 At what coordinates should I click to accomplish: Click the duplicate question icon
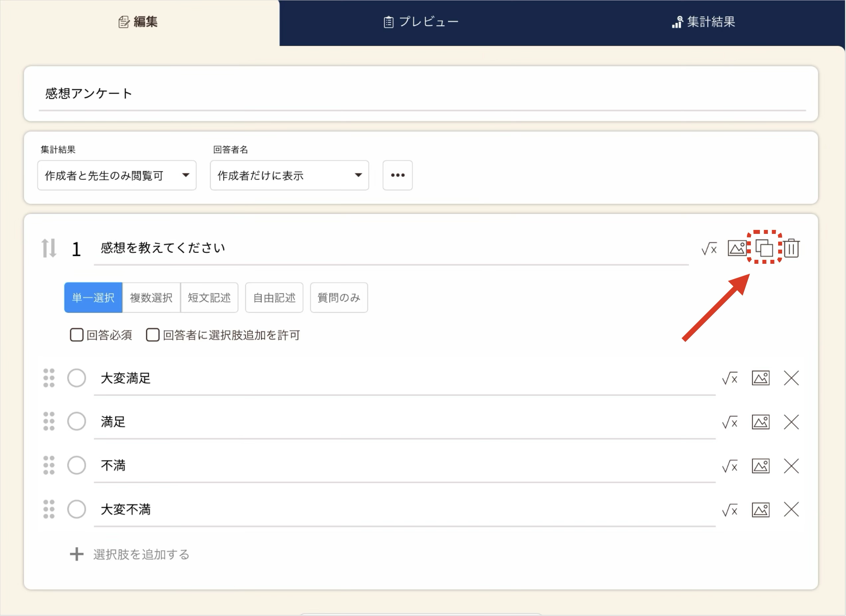[x=764, y=248]
